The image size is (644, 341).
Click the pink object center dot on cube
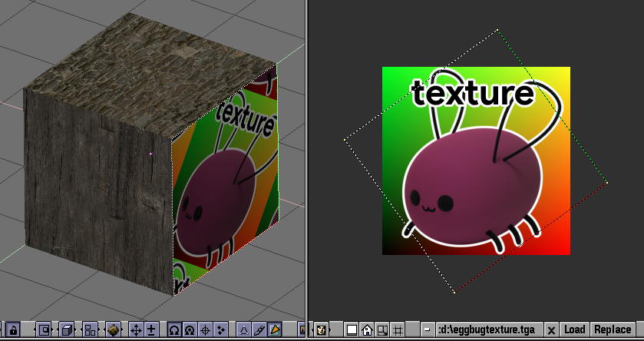tap(151, 154)
